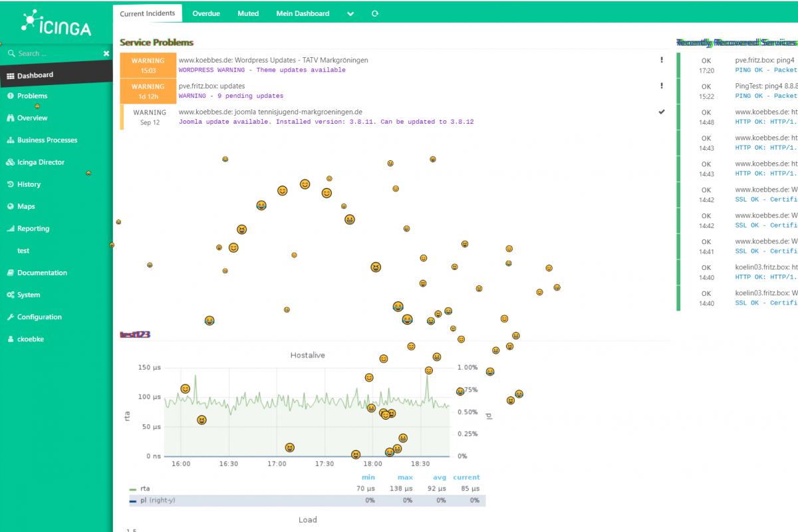The image size is (798, 532).
Task: Switch to the Overdue tab
Action: tap(206, 13)
